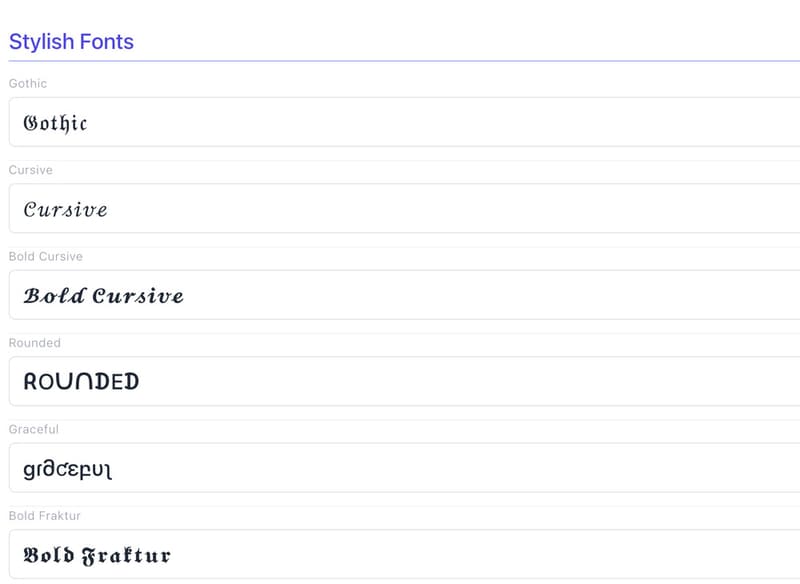Click the Stylish Fonts heading

71,42
